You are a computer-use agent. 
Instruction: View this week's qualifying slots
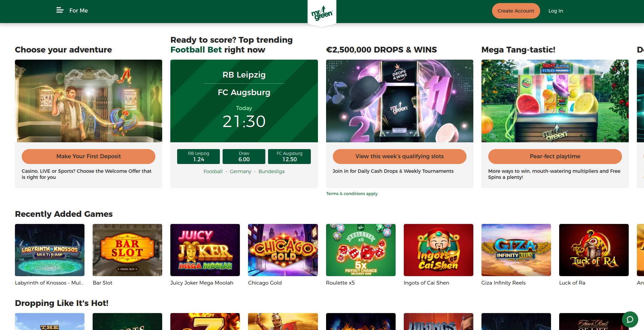click(399, 157)
